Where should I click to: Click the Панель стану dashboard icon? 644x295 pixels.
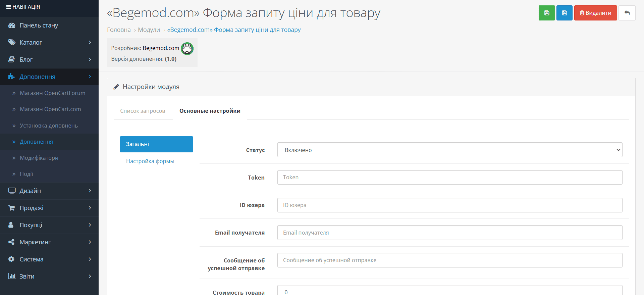pos(12,26)
